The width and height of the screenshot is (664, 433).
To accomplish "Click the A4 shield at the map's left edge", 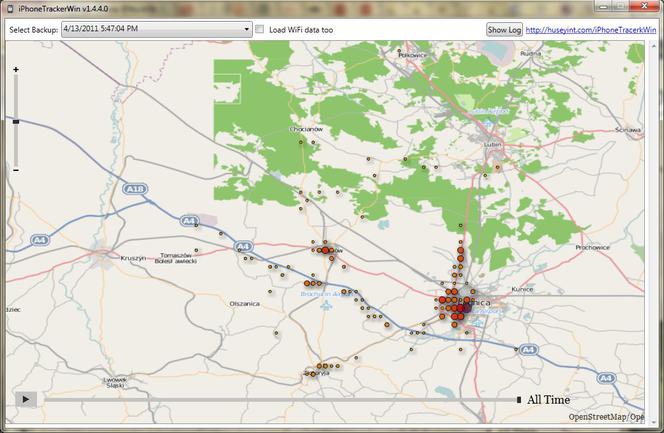I will (39, 240).
